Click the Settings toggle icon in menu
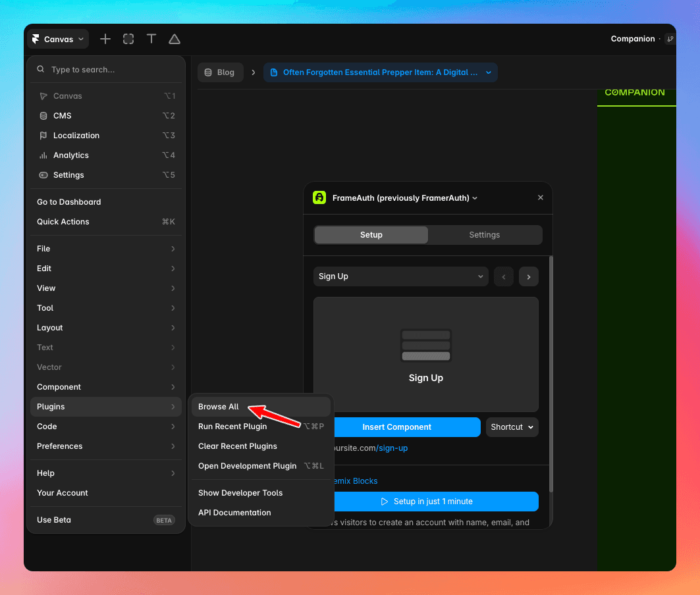The image size is (700, 595). point(43,175)
